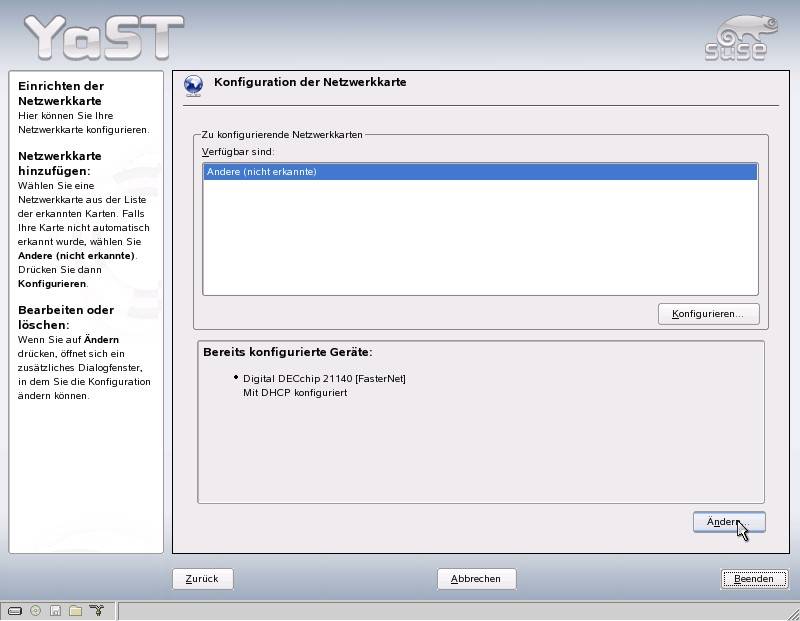Cancel setup with Abbrechen

[x=476, y=579]
